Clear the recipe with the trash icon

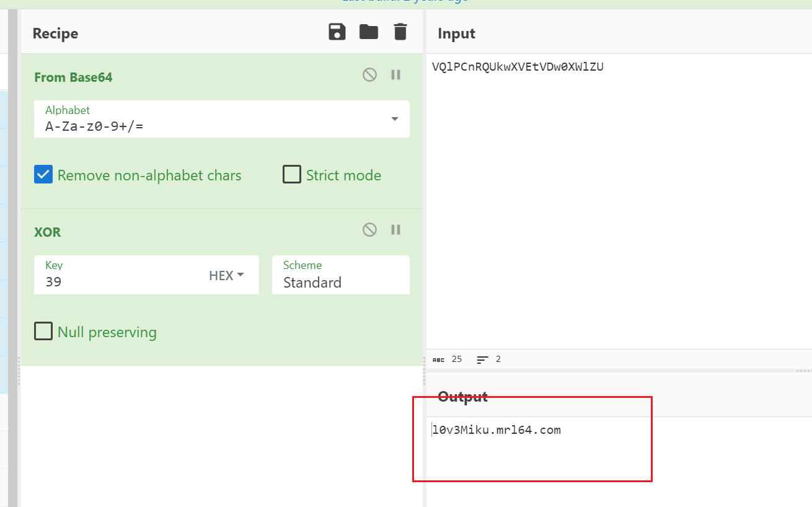[x=400, y=32]
